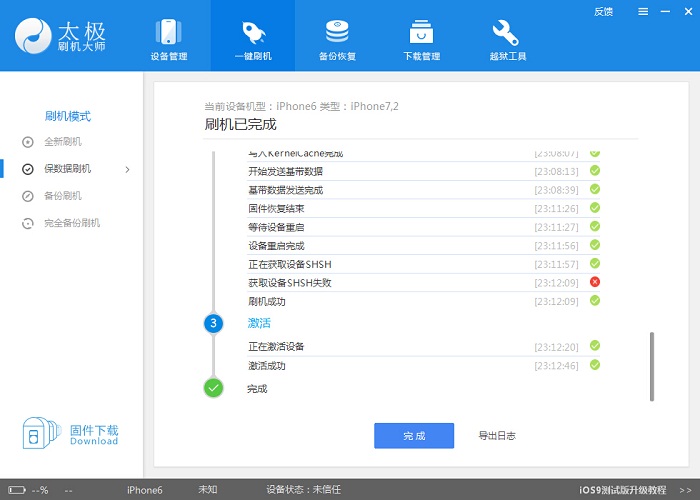Click the green 完成 check circle
The height and width of the screenshot is (500, 700).
pos(213,388)
